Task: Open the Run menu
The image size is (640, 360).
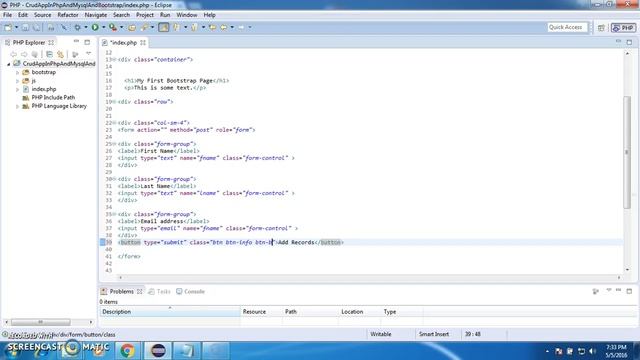Action: 165,15
